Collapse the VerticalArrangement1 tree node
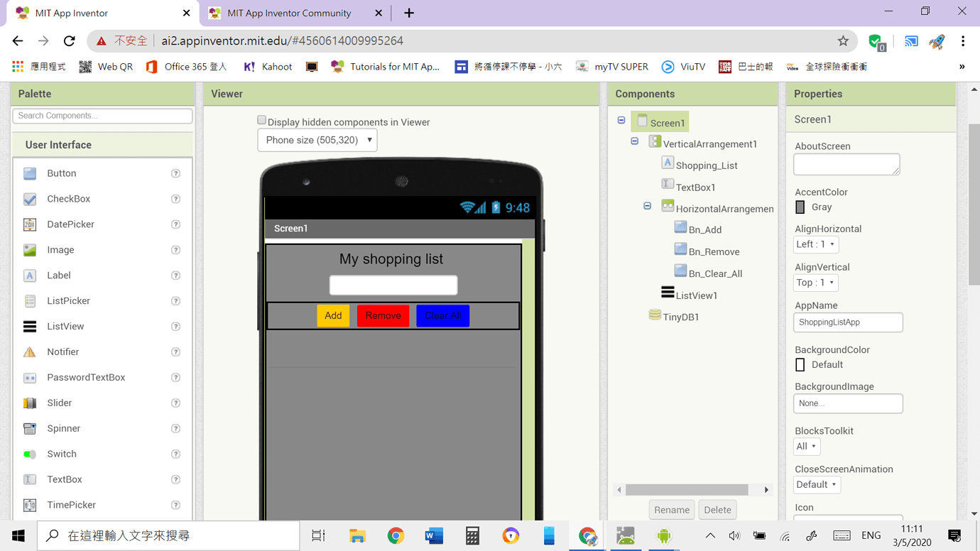 635,141
